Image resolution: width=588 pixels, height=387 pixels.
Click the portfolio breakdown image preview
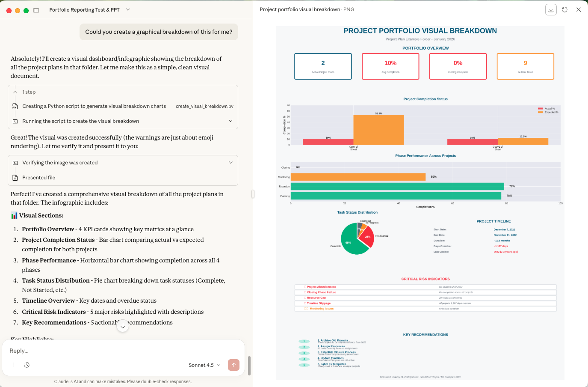pyautogui.click(x=420, y=203)
